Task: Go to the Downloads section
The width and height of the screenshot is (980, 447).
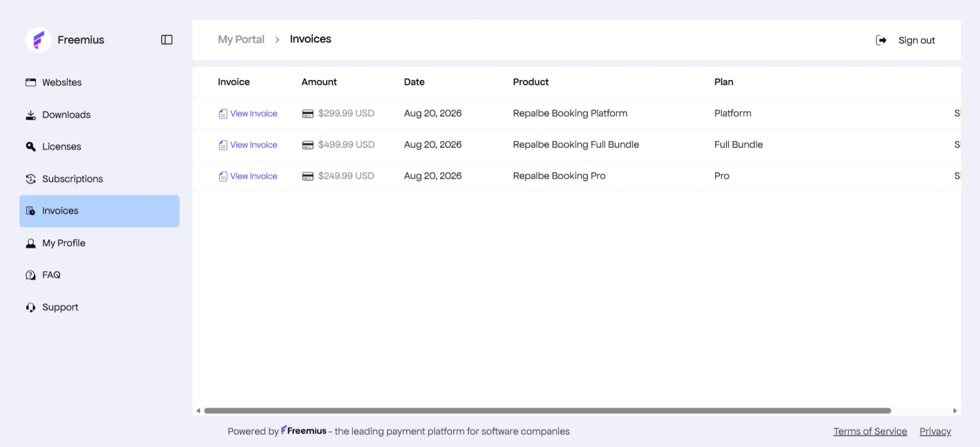Action: click(x=100, y=115)
